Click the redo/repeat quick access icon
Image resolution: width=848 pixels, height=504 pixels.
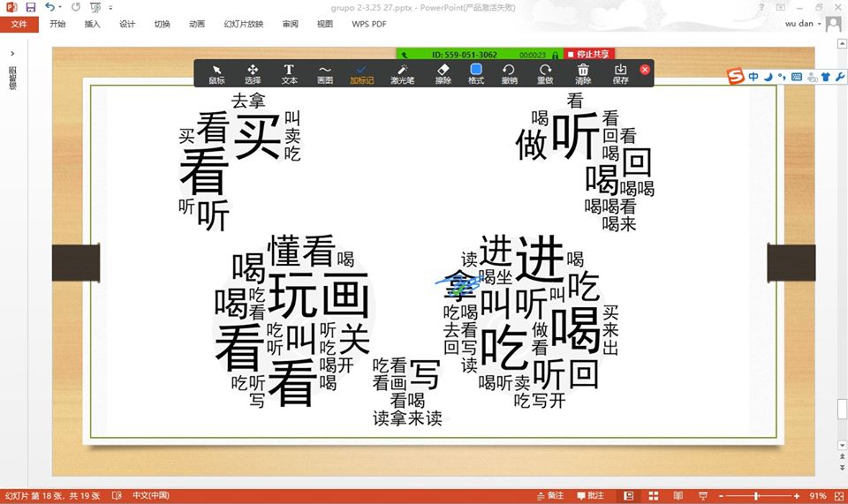coord(76,7)
